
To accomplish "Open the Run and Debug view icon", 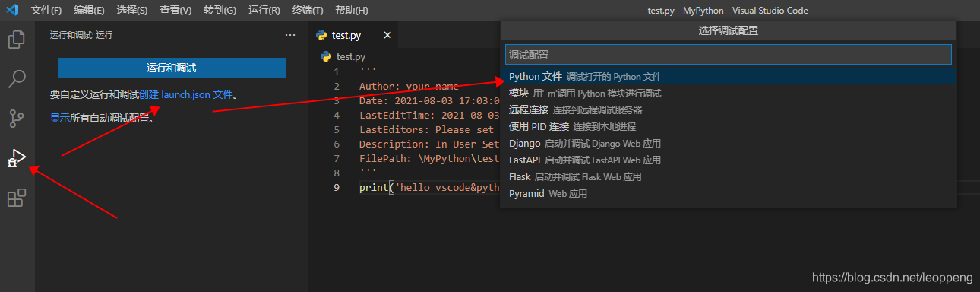I will [x=17, y=159].
